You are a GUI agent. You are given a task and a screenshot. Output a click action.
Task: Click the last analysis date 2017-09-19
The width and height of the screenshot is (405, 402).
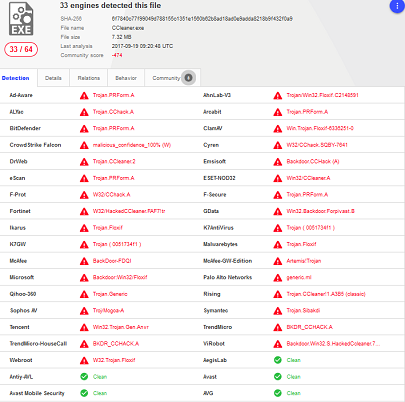(x=142, y=46)
